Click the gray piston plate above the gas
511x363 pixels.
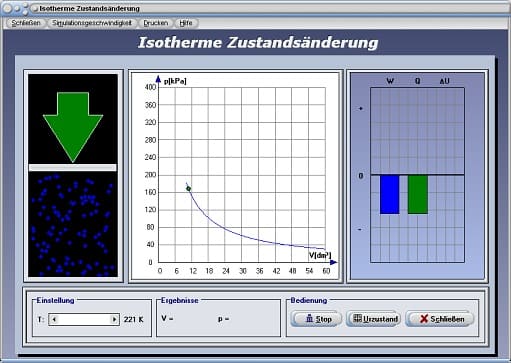[x=73, y=167]
